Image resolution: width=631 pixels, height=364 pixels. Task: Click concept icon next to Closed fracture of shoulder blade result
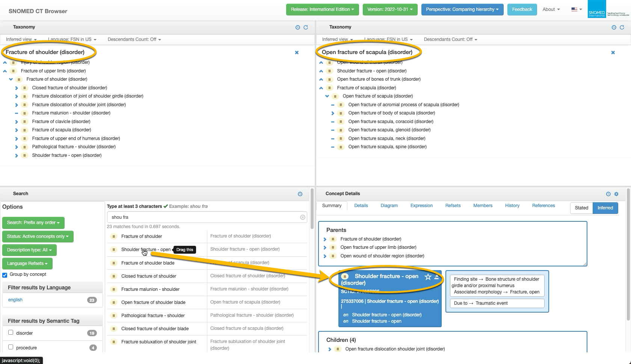click(x=113, y=329)
